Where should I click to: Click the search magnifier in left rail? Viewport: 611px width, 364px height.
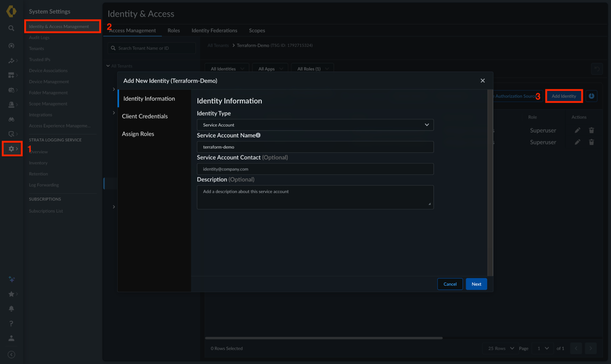coord(11,28)
